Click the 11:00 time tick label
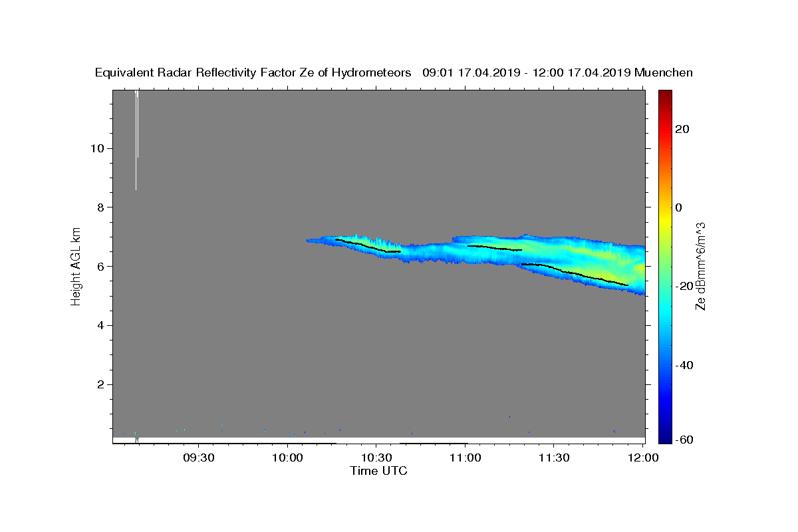The width and height of the screenshot is (798, 532). pyautogui.click(x=465, y=458)
